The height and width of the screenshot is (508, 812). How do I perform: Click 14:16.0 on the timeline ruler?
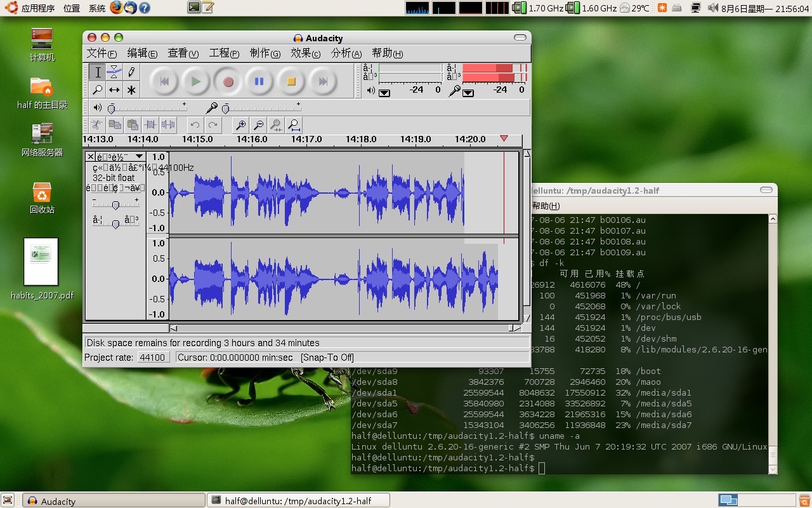pyautogui.click(x=252, y=139)
